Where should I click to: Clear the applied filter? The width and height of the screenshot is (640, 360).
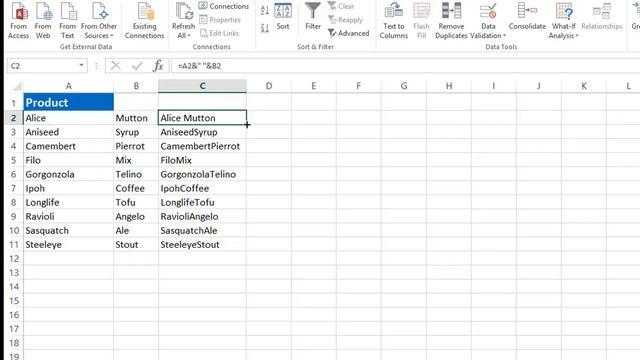[x=341, y=6]
